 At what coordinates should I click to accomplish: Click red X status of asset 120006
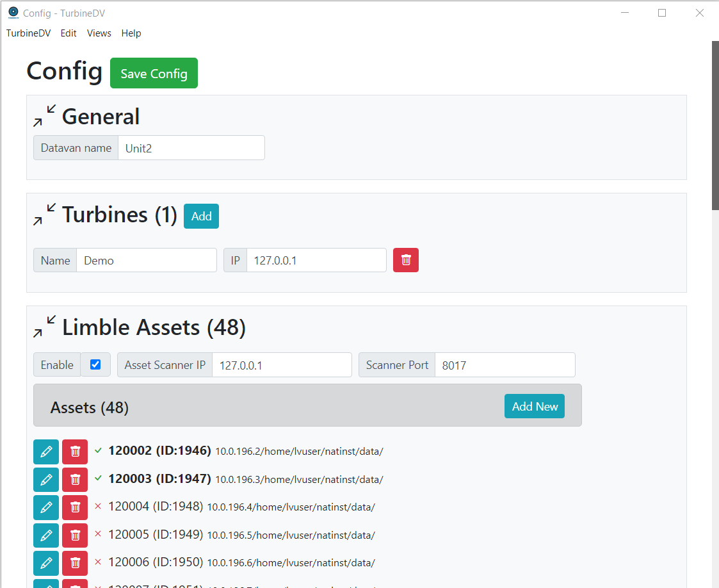click(98, 562)
